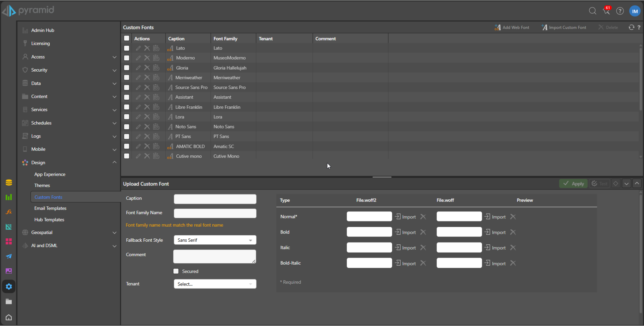Open Themes under Design
The width and height of the screenshot is (644, 326).
point(42,185)
